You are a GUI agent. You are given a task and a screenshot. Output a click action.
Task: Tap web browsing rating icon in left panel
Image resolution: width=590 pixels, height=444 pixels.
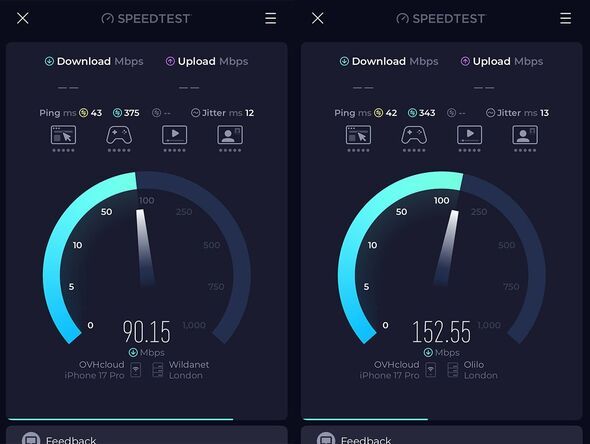point(63,135)
